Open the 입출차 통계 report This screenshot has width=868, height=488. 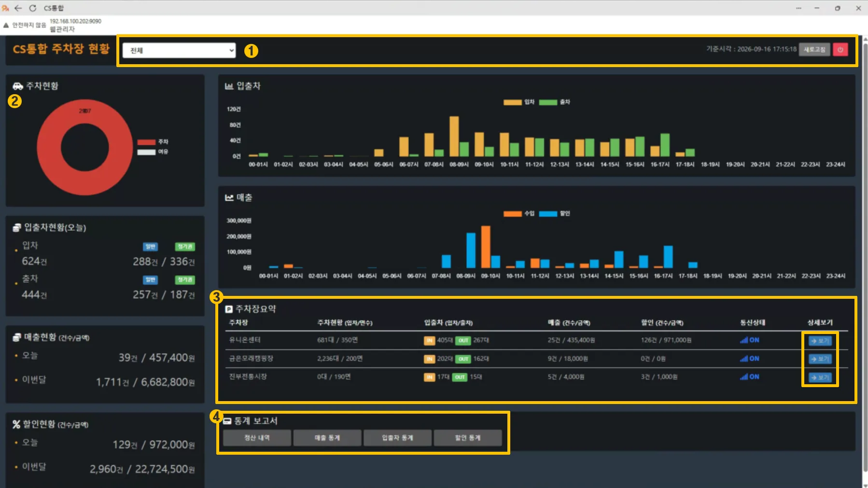click(397, 438)
